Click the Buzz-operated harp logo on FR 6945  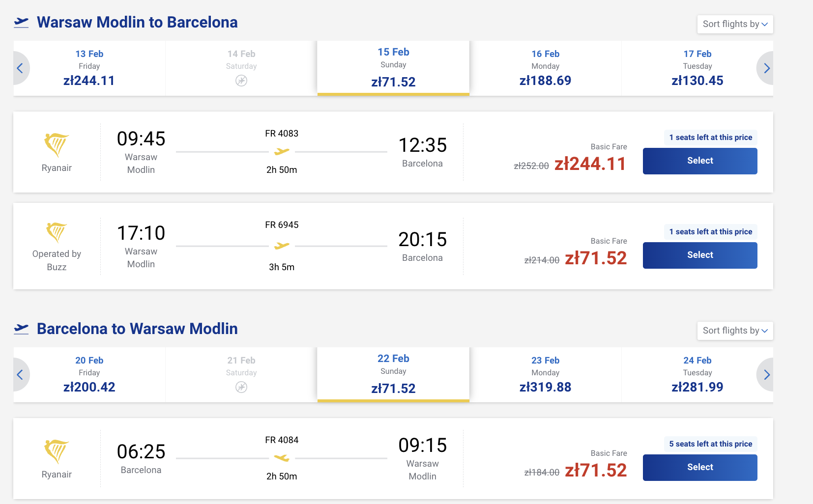[x=57, y=232]
